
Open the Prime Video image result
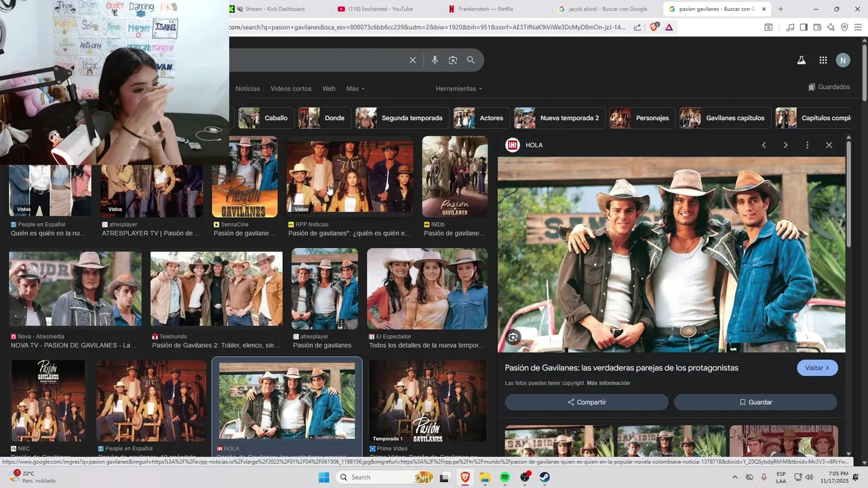pyautogui.click(x=428, y=401)
